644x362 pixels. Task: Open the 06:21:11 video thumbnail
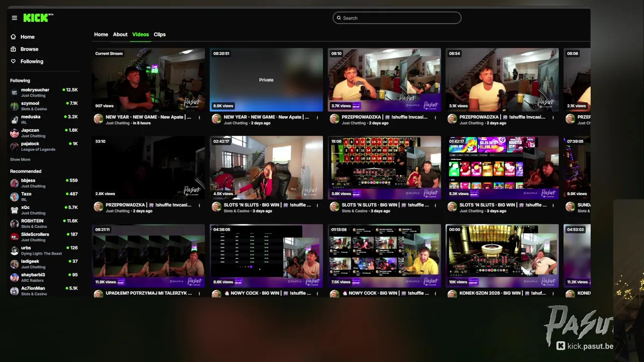(x=148, y=255)
